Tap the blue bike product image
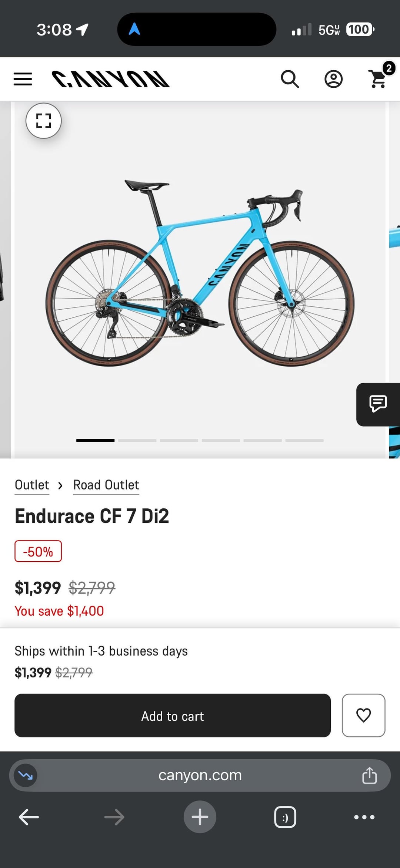This screenshot has height=868, width=400. click(x=200, y=274)
